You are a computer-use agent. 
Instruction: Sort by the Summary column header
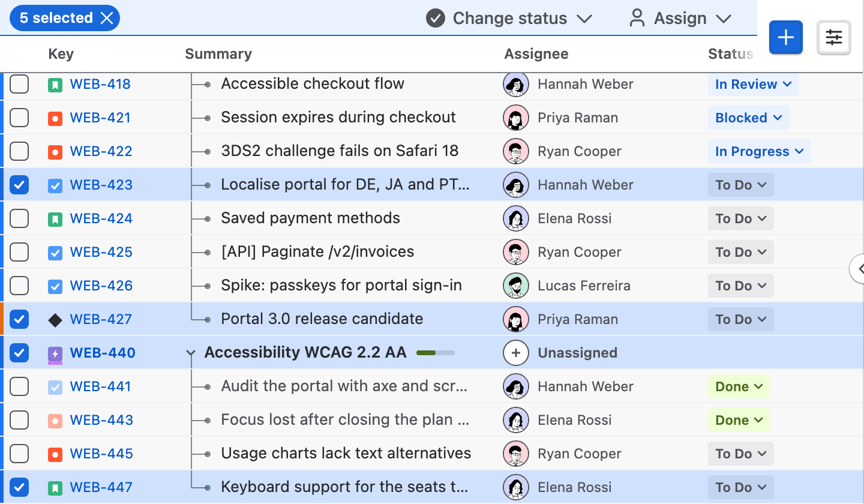coord(218,54)
